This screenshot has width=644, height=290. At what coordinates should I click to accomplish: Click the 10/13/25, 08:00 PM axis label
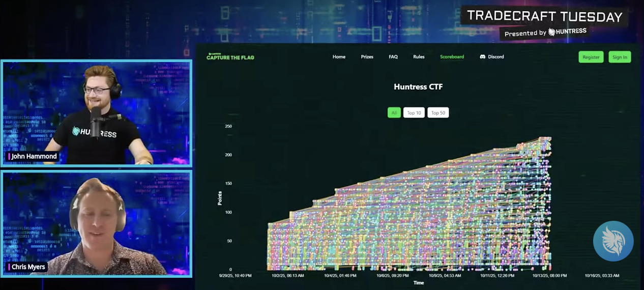pyautogui.click(x=549, y=275)
